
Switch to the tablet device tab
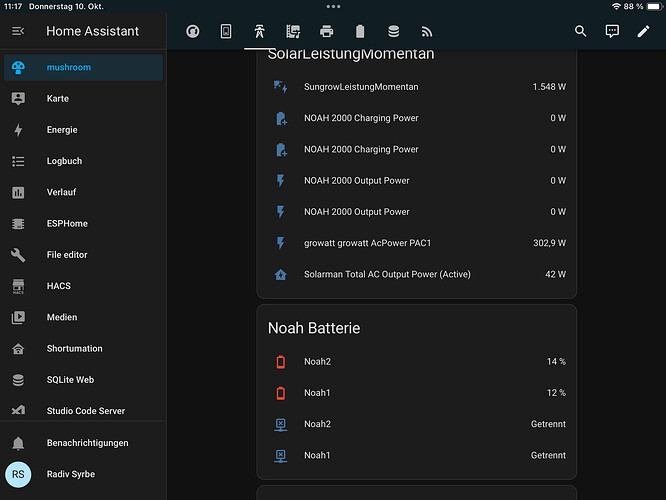coord(226,31)
